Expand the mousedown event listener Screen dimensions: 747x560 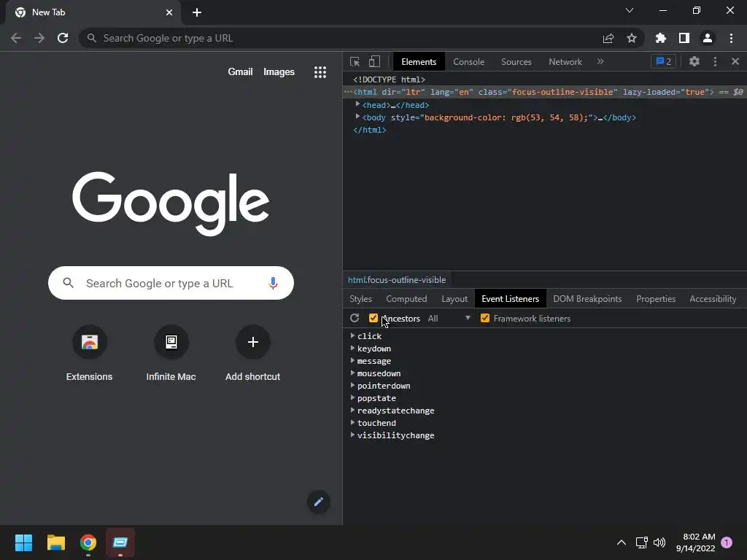[x=352, y=373]
